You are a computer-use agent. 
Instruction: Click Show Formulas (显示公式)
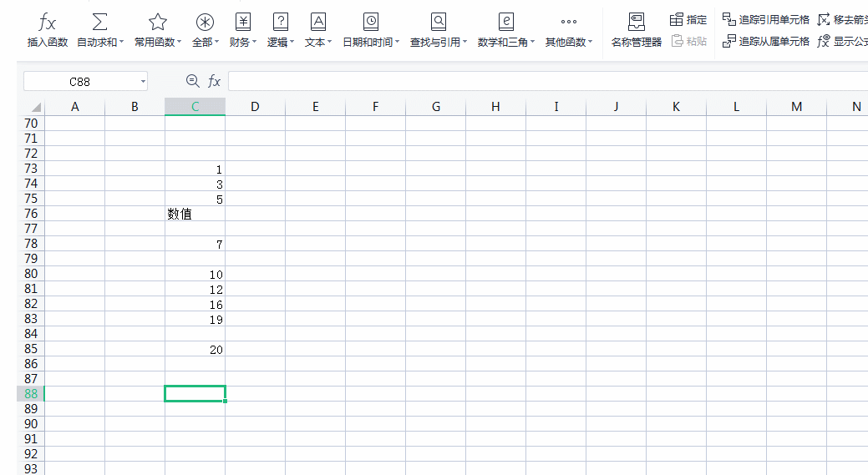tap(843, 41)
